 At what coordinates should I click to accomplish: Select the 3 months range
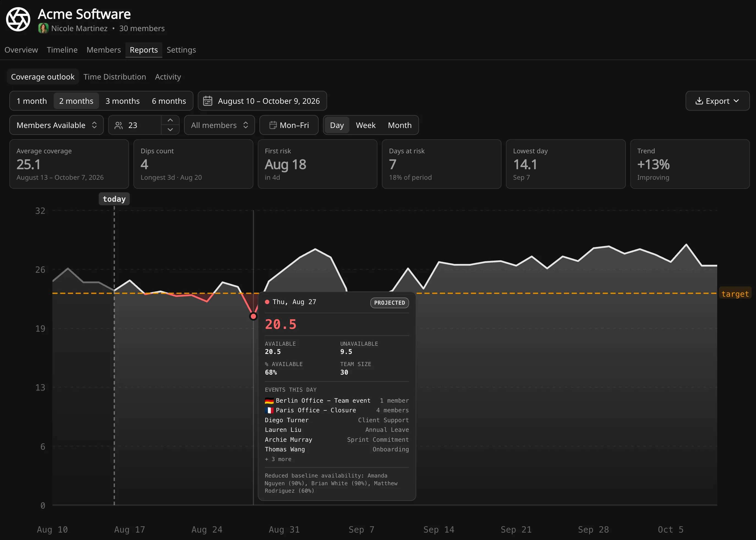(122, 101)
